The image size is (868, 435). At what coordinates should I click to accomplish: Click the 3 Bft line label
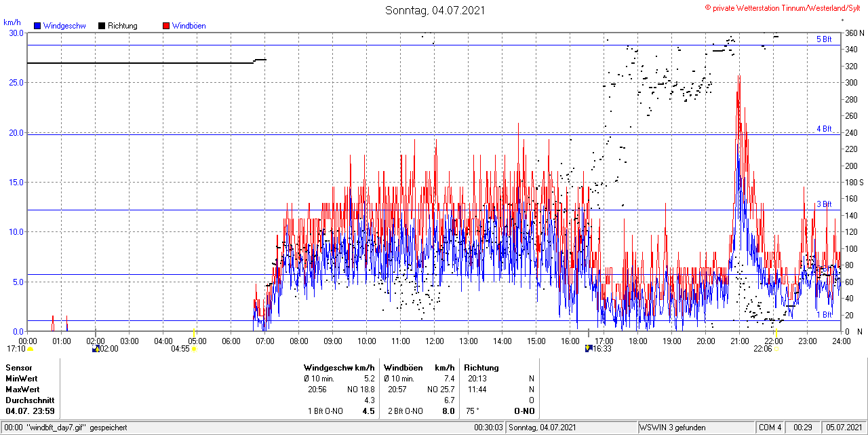coord(824,204)
